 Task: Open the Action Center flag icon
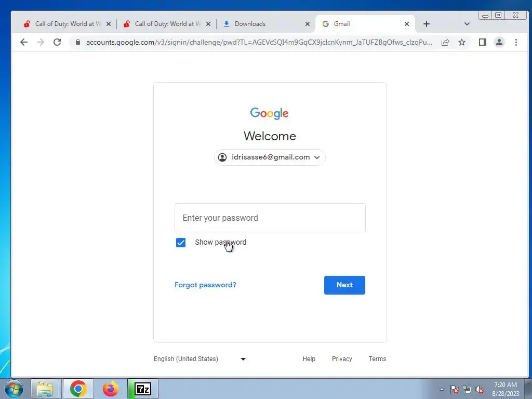coord(454,389)
